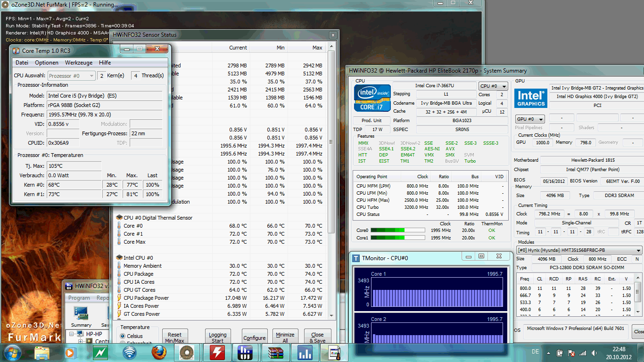This screenshot has width=644, height=362.
Task: Launch Firefox from the taskbar
Action: 159,353
